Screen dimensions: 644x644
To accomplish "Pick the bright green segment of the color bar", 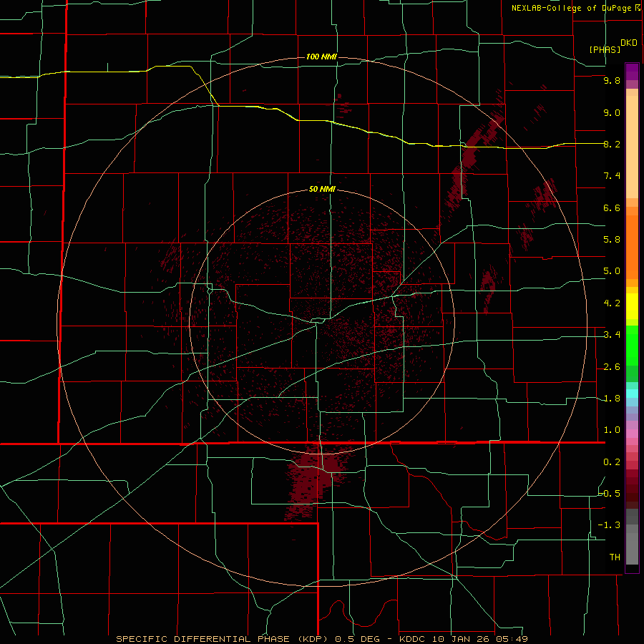I will (632, 346).
